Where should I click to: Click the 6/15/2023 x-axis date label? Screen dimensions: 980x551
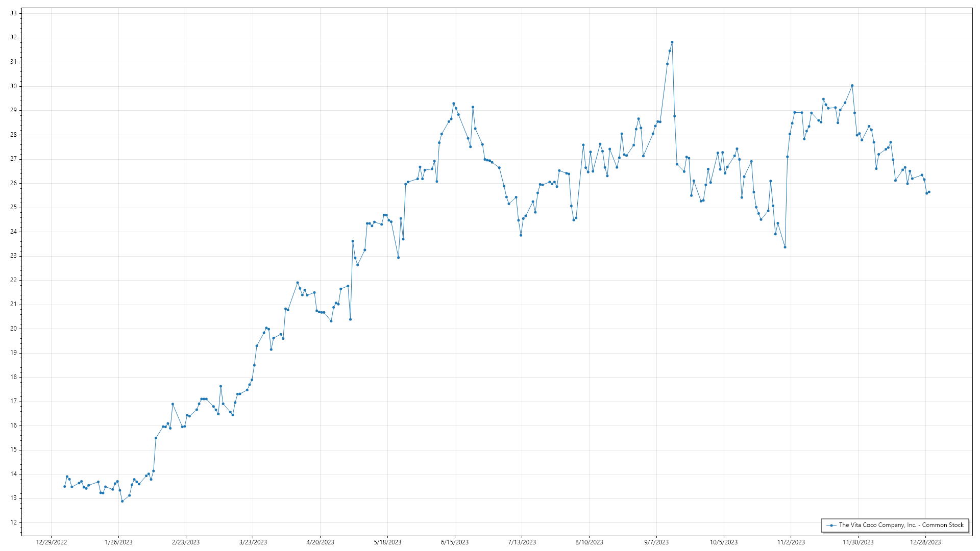point(455,542)
